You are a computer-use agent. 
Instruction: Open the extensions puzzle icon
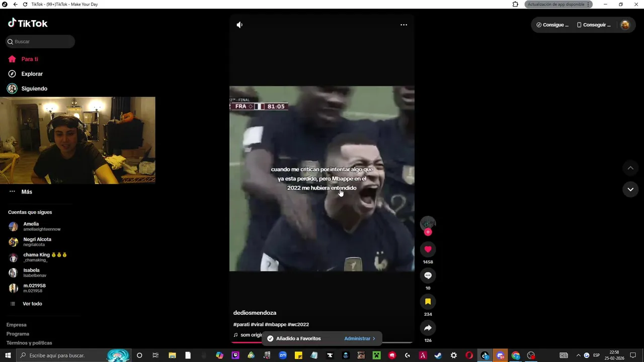click(x=515, y=5)
